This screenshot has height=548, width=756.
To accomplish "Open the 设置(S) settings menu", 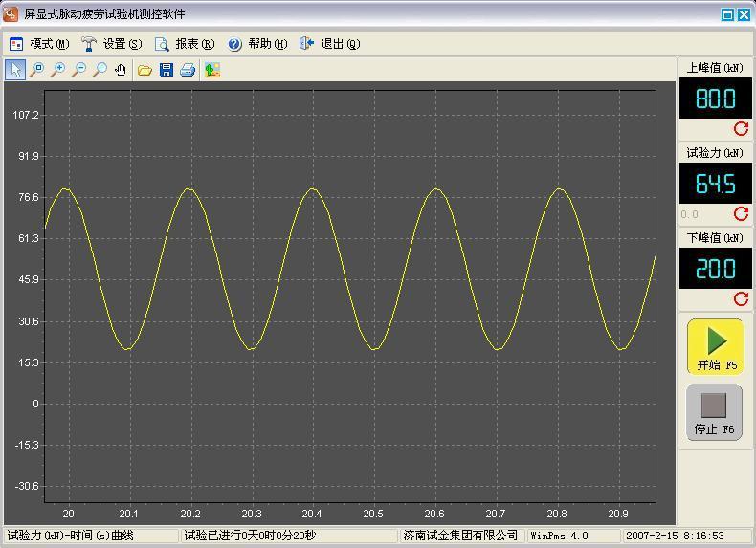I will click(112, 44).
